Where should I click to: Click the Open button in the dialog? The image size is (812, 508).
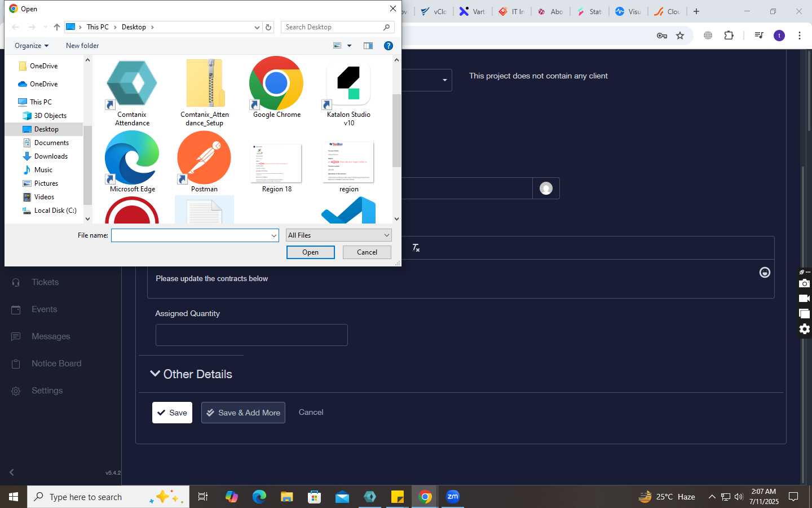(310, 252)
